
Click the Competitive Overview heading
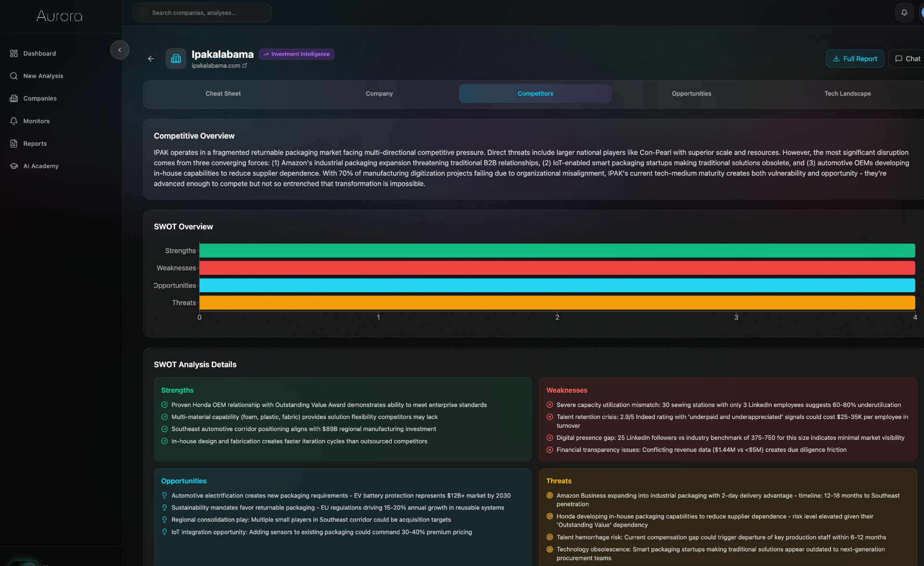point(194,136)
